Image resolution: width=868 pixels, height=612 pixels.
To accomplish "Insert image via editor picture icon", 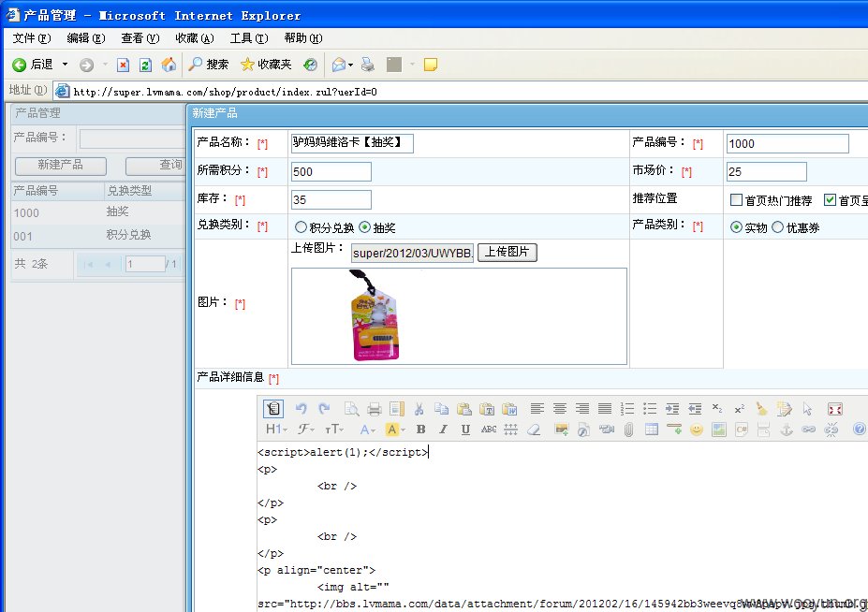I will pos(561,430).
